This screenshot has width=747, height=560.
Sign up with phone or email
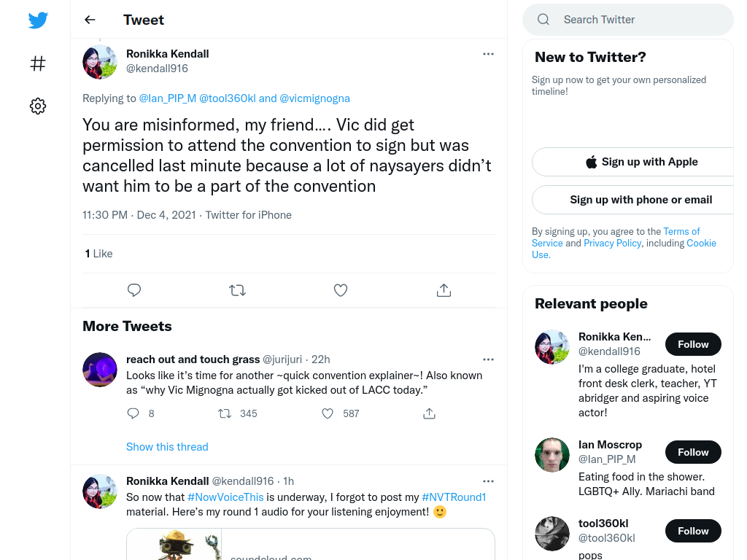pos(641,200)
